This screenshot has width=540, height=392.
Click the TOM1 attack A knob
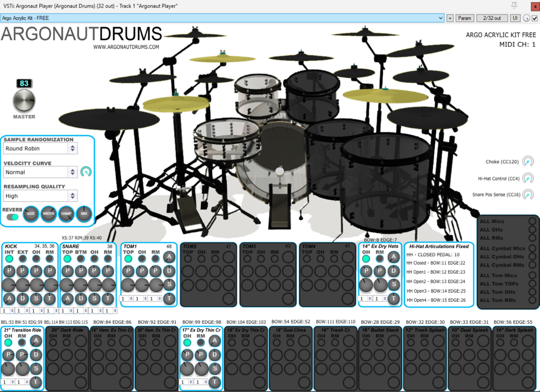tap(169, 257)
